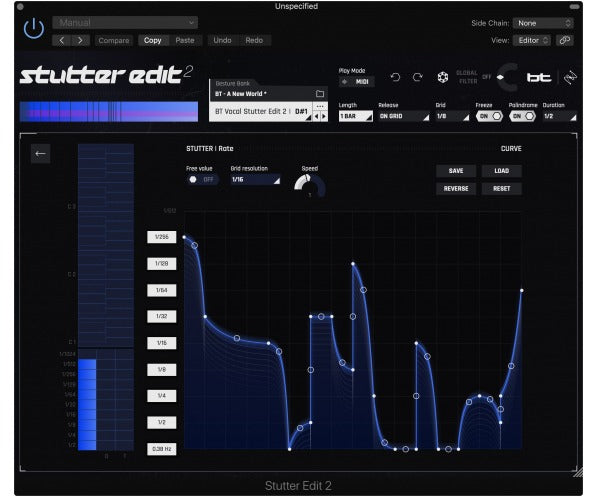
Task: Open the View Editor dropdown
Action: tap(533, 40)
